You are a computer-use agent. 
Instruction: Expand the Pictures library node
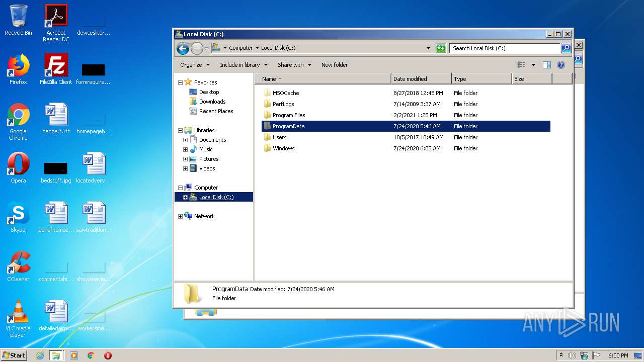point(186,159)
